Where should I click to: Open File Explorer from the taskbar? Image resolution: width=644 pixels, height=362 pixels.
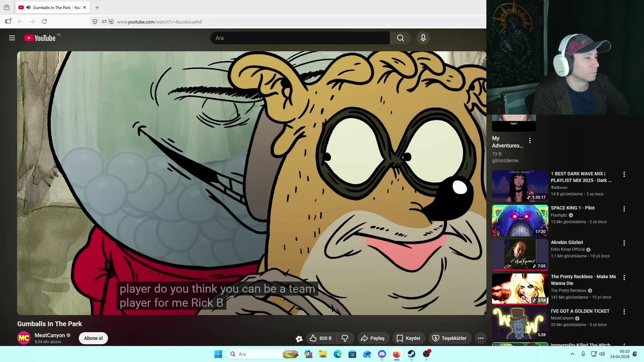(323, 354)
